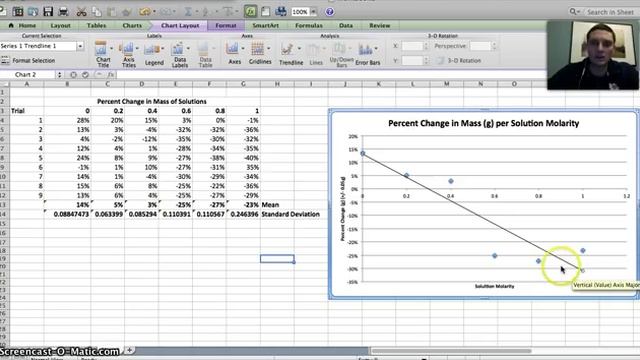Select the Standard Deviation label cell

coord(290,214)
